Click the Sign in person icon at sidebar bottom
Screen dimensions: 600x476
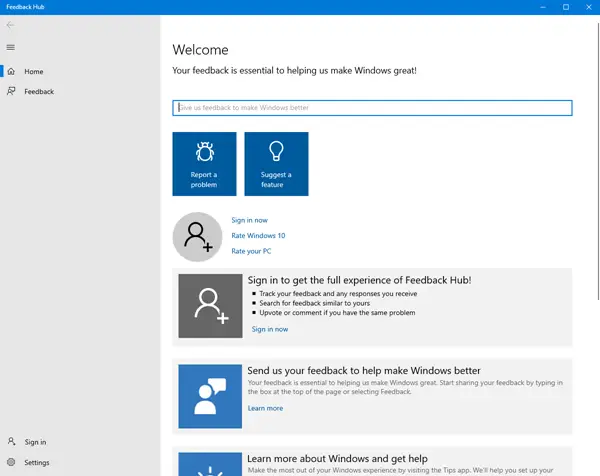pos(11,442)
